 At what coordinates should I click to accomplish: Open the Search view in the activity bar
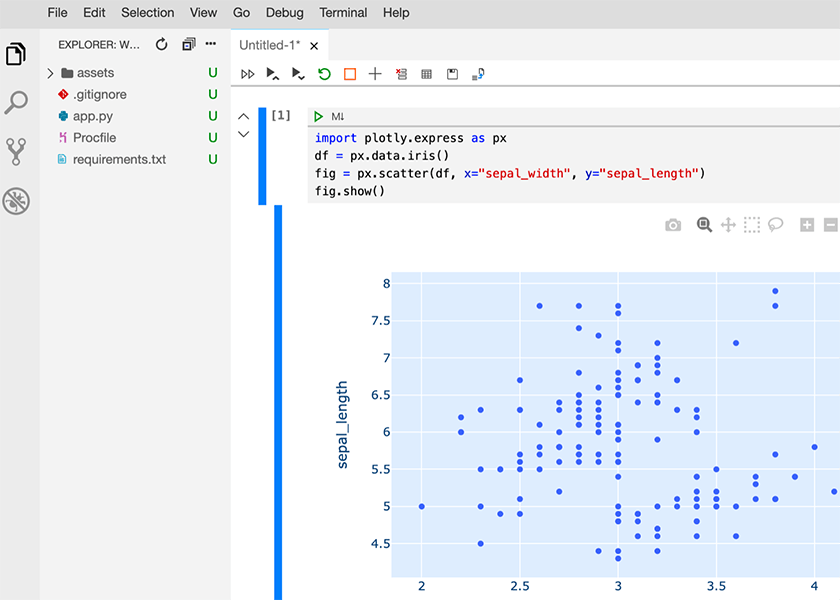click(16, 102)
